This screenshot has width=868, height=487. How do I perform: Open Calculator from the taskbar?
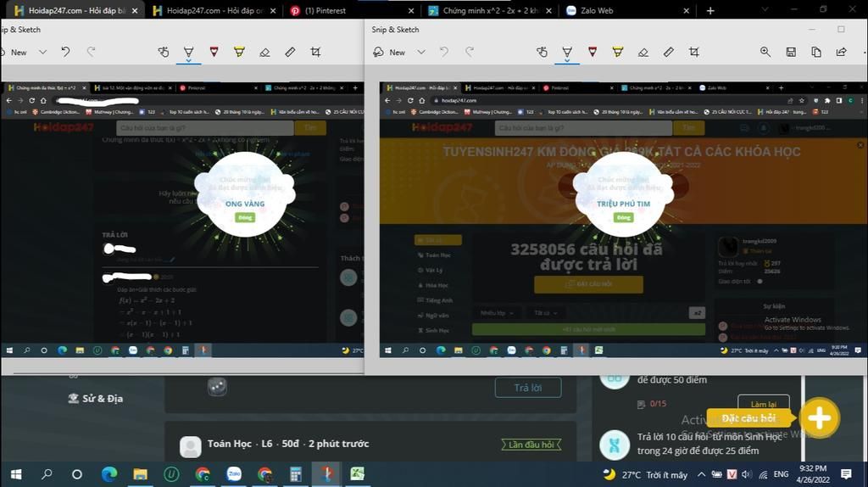pos(296,474)
